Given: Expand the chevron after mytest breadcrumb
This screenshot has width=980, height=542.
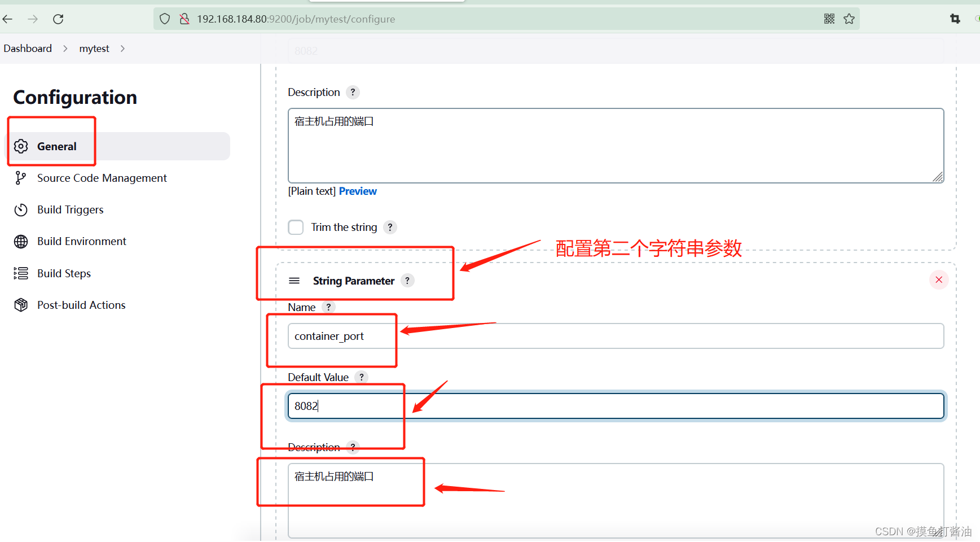Looking at the screenshot, I should [x=122, y=49].
